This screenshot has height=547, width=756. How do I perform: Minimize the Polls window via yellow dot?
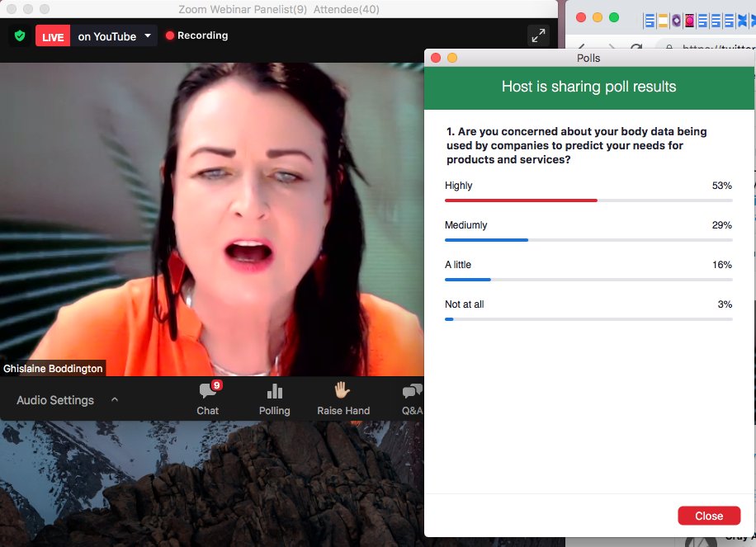click(x=452, y=58)
